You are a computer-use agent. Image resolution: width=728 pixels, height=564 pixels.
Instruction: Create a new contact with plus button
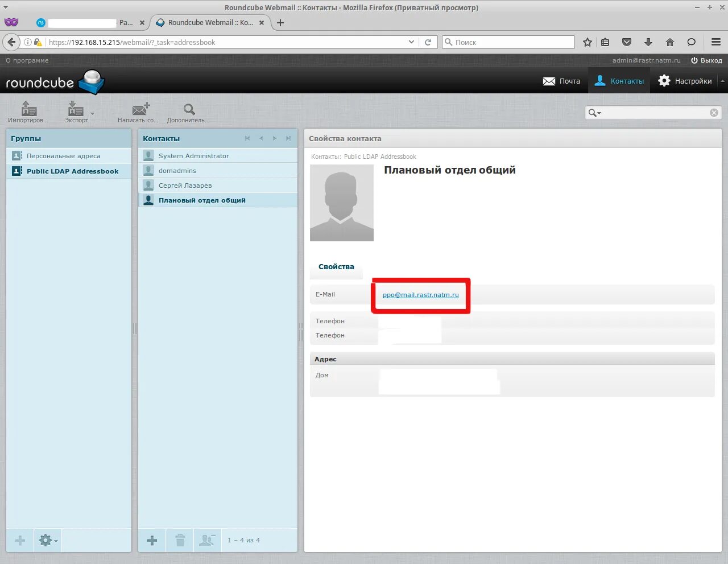(152, 540)
